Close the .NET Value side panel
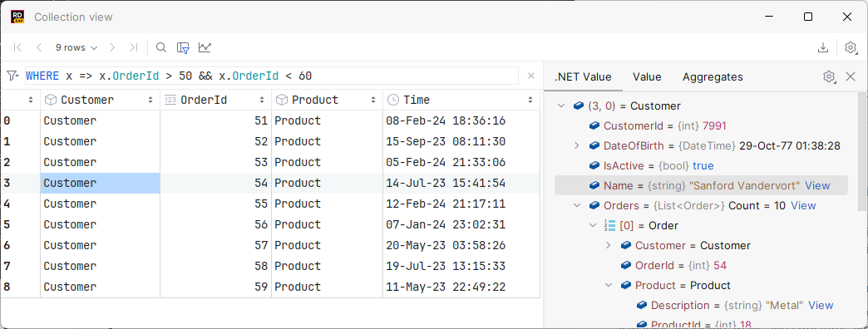 coord(851,77)
